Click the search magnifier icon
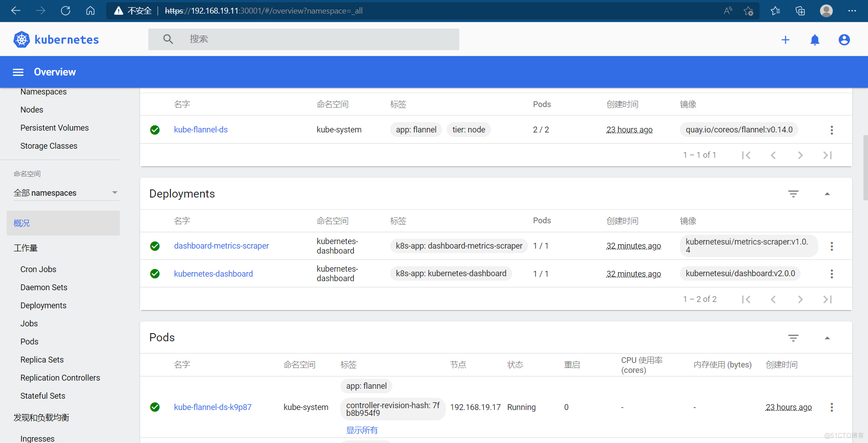 pyautogui.click(x=168, y=39)
